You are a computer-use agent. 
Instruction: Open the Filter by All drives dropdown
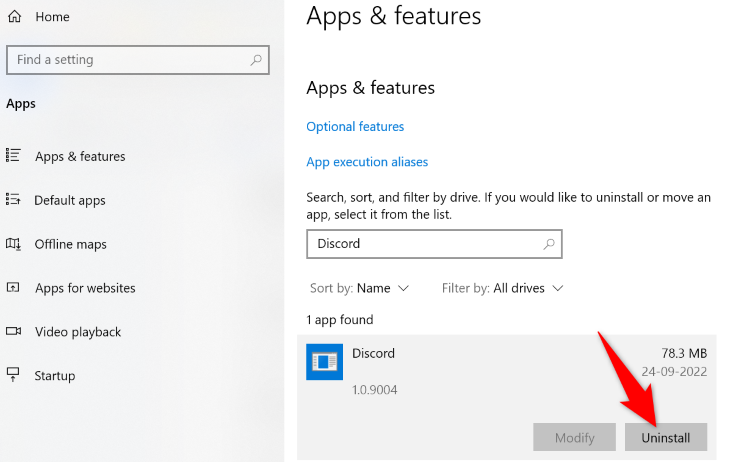(503, 288)
